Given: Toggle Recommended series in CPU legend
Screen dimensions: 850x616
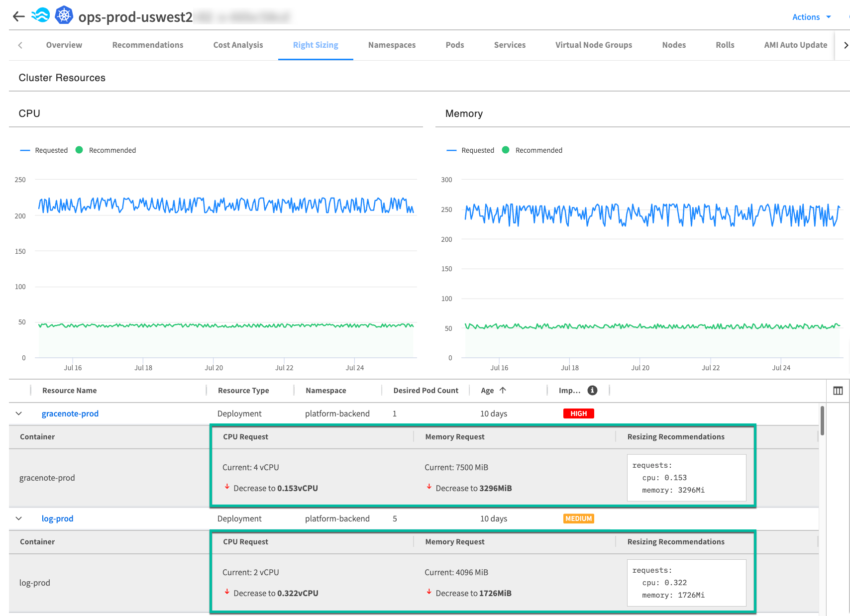Looking at the screenshot, I should point(106,150).
